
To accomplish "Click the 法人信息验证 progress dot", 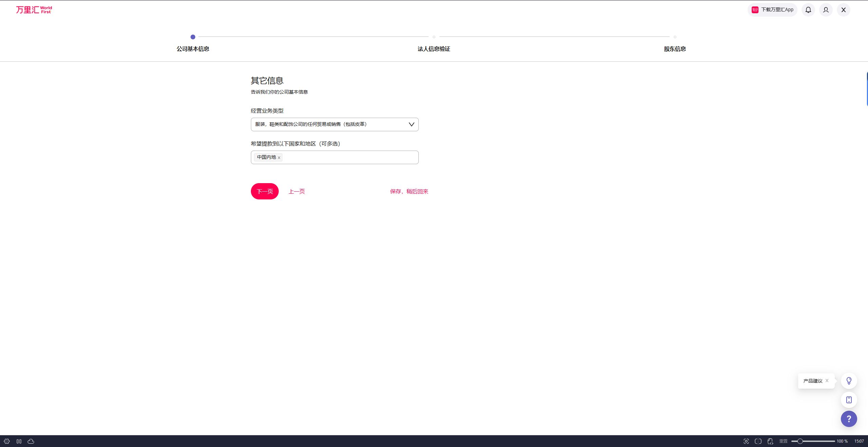I will coord(434,37).
